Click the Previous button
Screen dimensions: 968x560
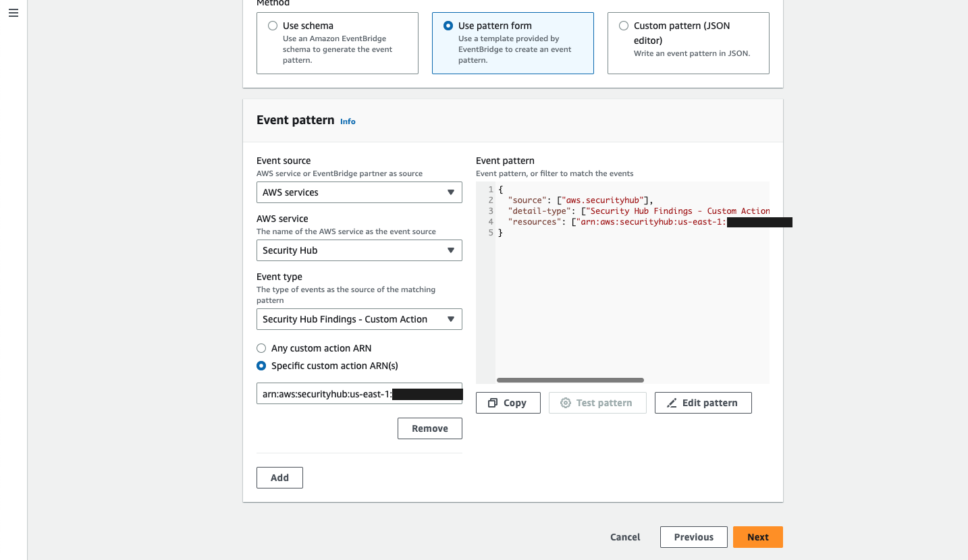coord(693,537)
